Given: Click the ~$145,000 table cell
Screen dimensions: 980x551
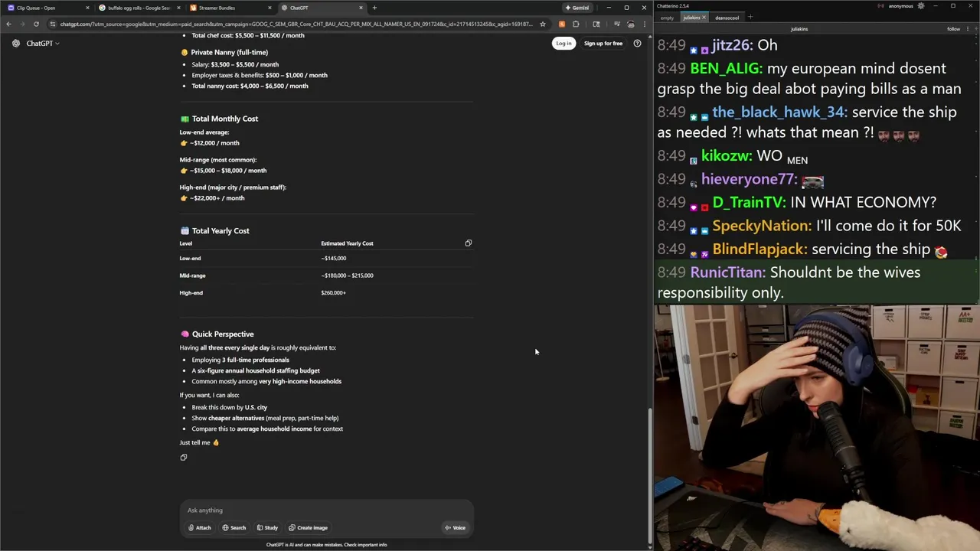Looking at the screenshot, I should pyautogui.click(x=334, y=259).
